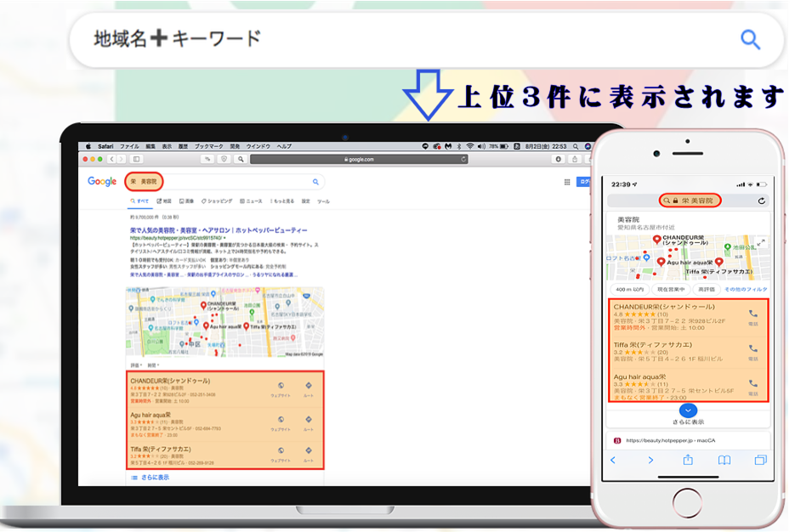Click the Google Apps grid icon on laptop

point(567,182)
